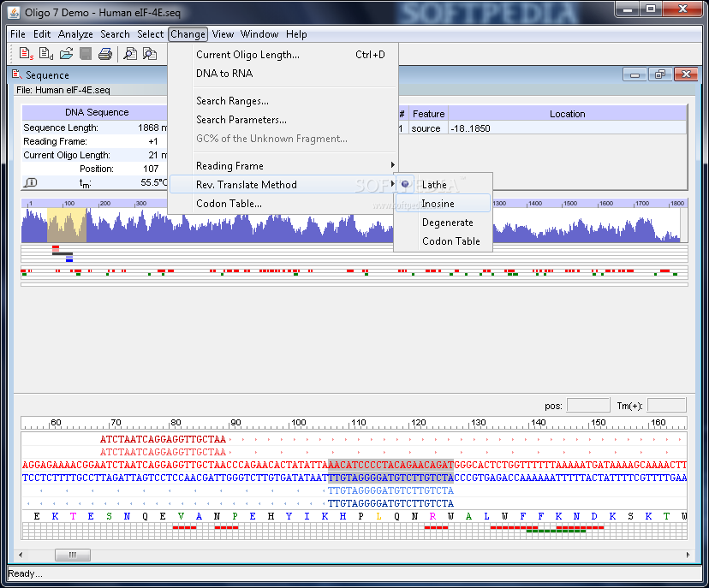Minimize the inner Sequence window
Viewport: 709px width, 588px height.
[x=635, y=74]
